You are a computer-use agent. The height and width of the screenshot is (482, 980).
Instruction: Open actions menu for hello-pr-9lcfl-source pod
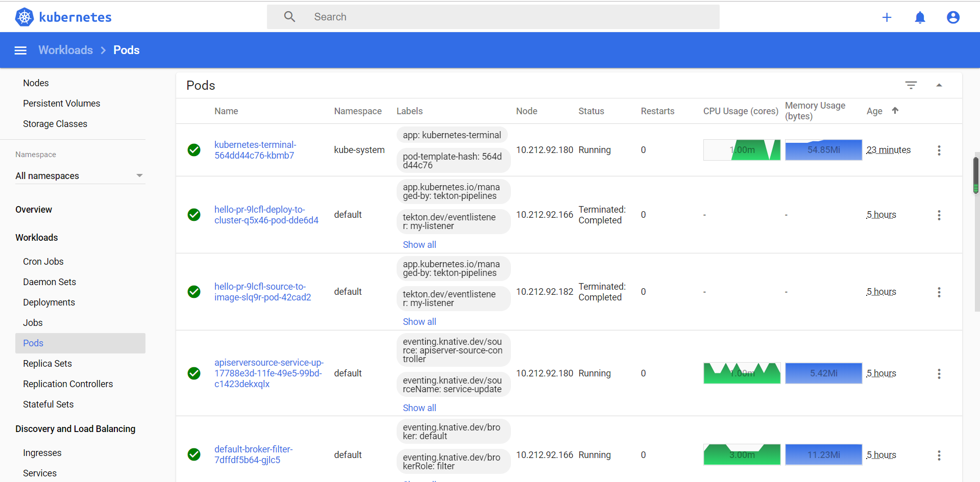pyautogui.click(x=939, y=292)
